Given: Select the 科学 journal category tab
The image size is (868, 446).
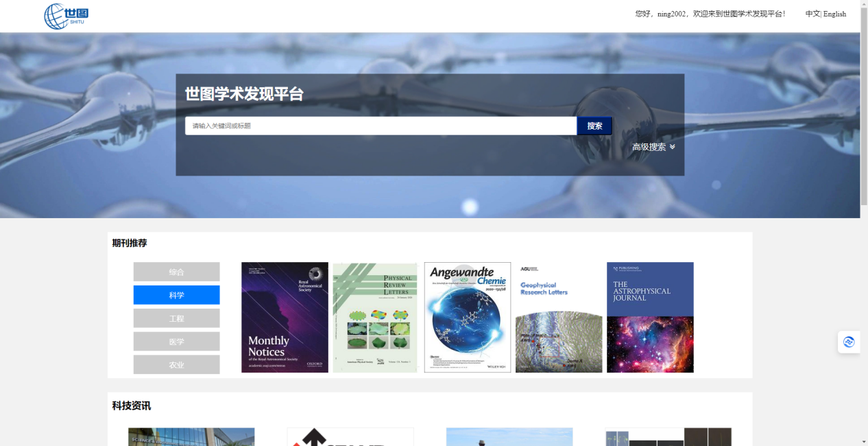Looking at the screenshot, I should click(x=176, y=295).
